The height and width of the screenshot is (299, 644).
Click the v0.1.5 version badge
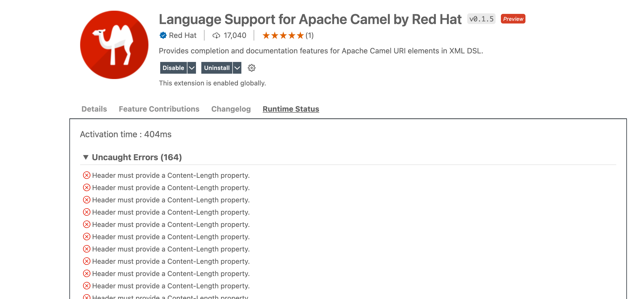coord(481,19)
